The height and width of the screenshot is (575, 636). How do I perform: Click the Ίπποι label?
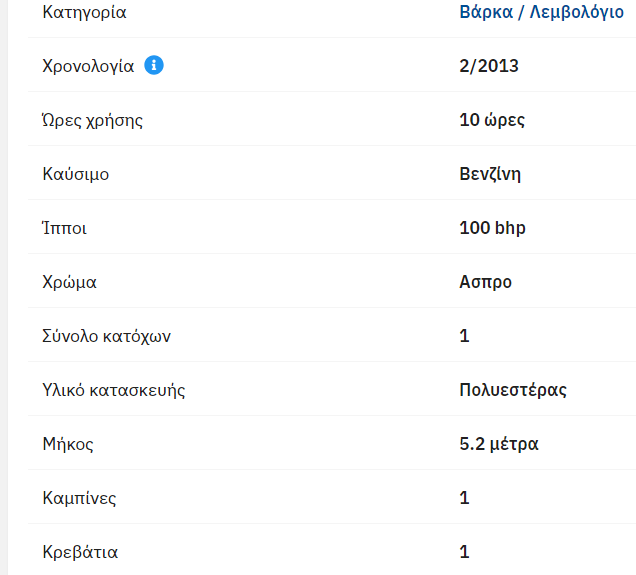pos(64,229)
